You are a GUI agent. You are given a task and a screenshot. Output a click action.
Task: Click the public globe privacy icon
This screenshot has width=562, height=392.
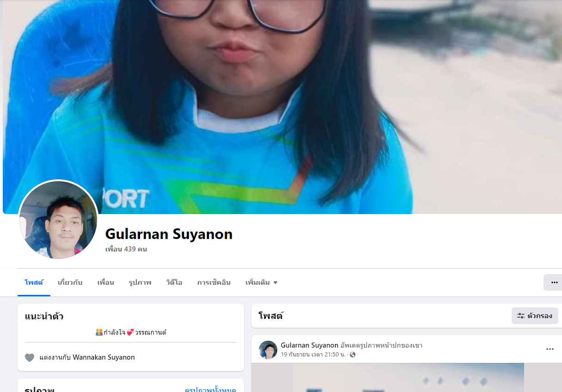(x=353, y=355)
